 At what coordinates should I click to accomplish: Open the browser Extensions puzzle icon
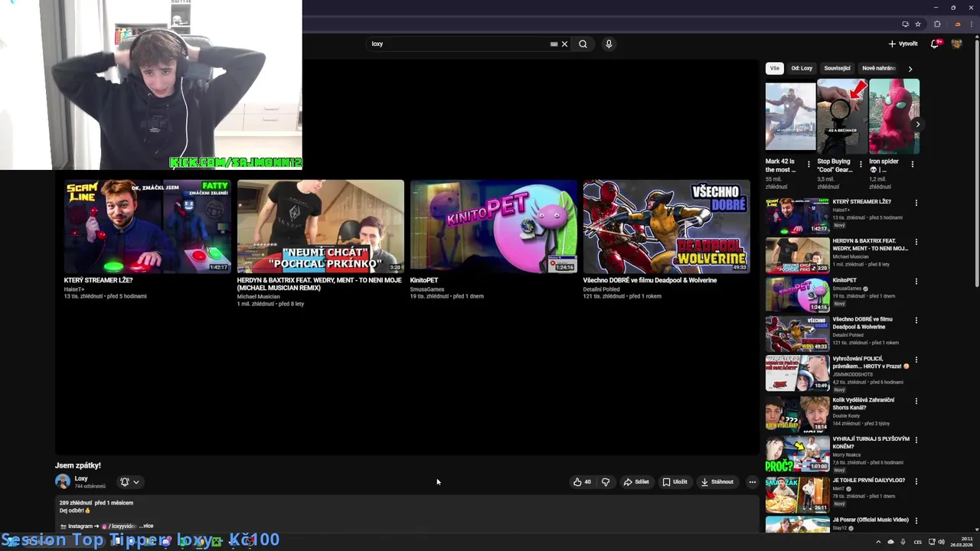[x=937, y=24]
